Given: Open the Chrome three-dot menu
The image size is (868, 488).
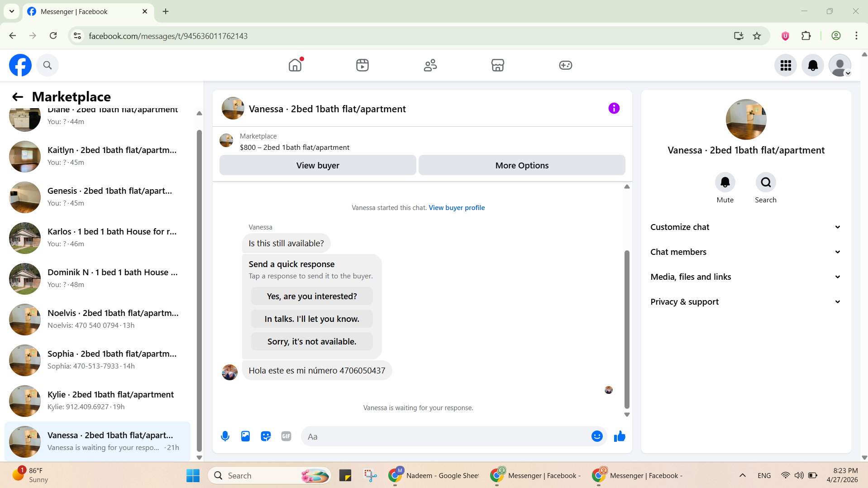Looking at the screenshot, I should [856, 36].
